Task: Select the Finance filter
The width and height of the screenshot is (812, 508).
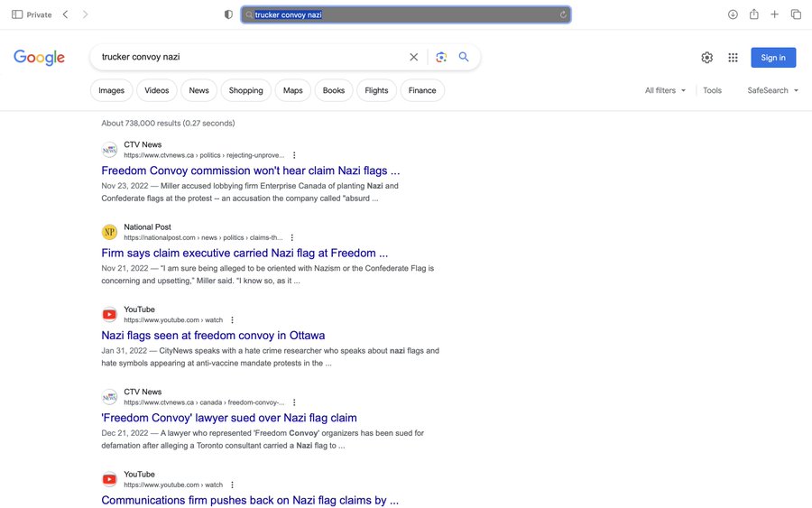Action: pyautogui.click(x=422, y=90)
